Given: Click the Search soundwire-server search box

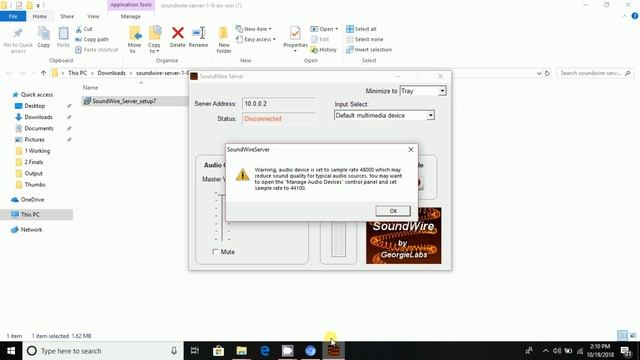Looking at the screenshot, I should point(595,73).
